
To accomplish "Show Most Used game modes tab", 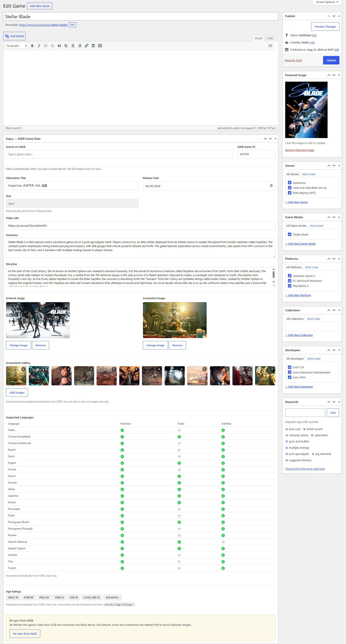I will [x=316, y=226].
